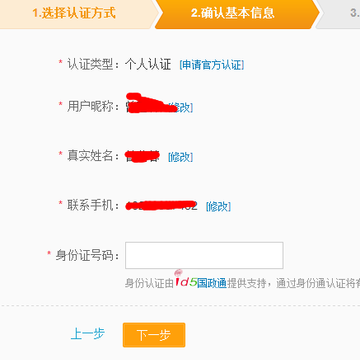Click the 联系手机 field label
Screen dimensions: 360x360
[x=90, y=205]
